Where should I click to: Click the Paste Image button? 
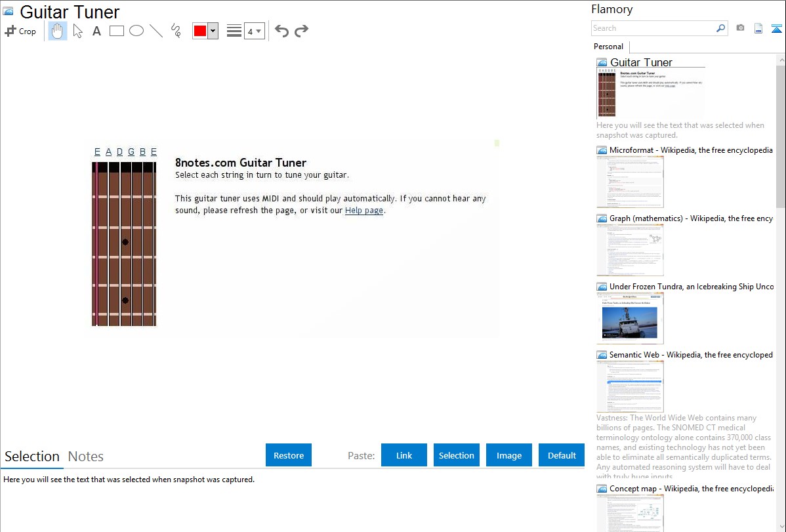point(509,455)
